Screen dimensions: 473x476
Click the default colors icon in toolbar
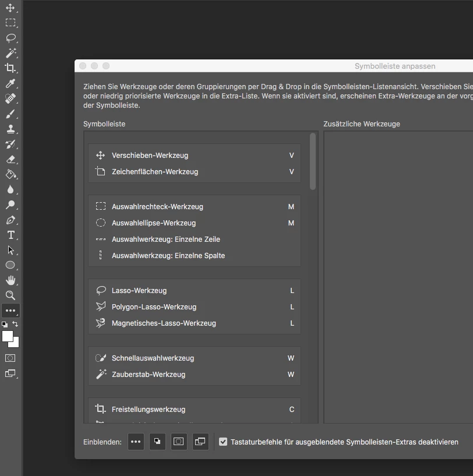[5, 324]
